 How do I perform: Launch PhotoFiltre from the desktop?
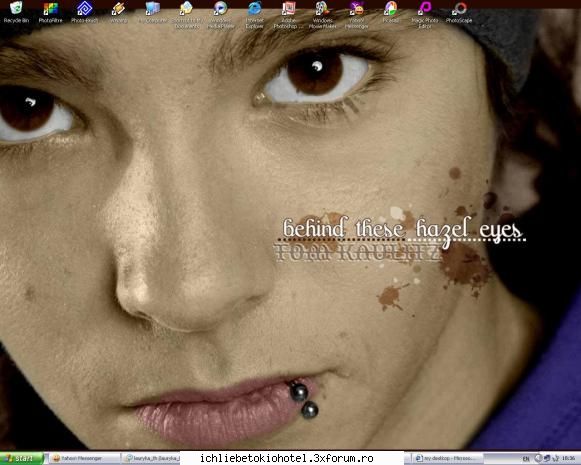[50, 12]
